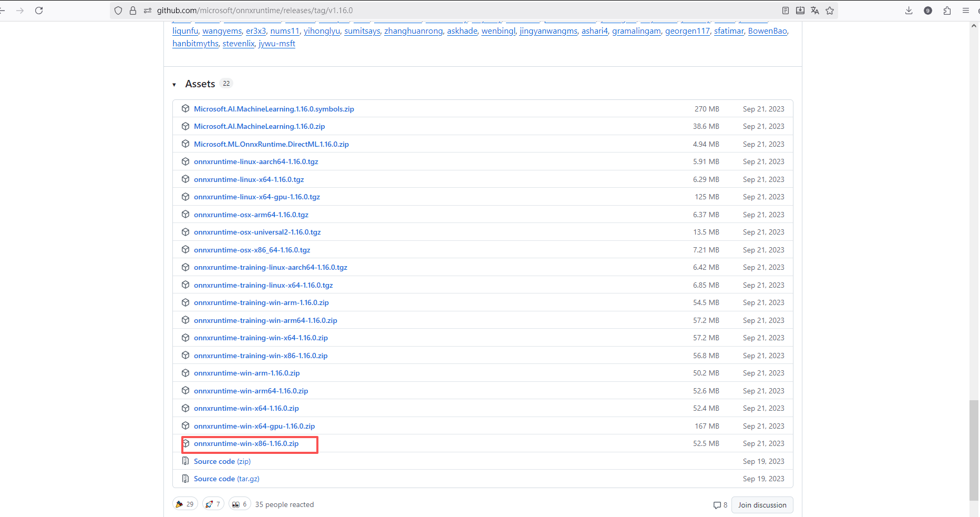Download onnxruntime-training-linux-aarch64-1.16.0.tgz
The image size is (980, 517).
tap(271, 267)
